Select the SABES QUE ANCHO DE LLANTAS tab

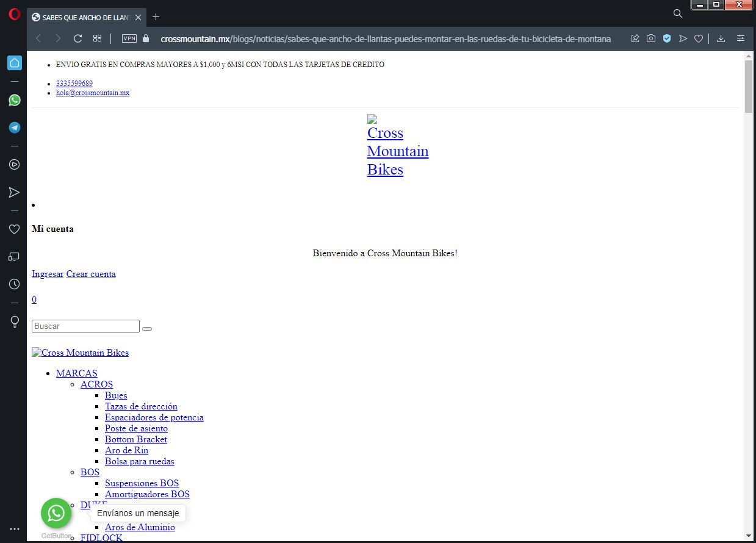tap(87, 18)
